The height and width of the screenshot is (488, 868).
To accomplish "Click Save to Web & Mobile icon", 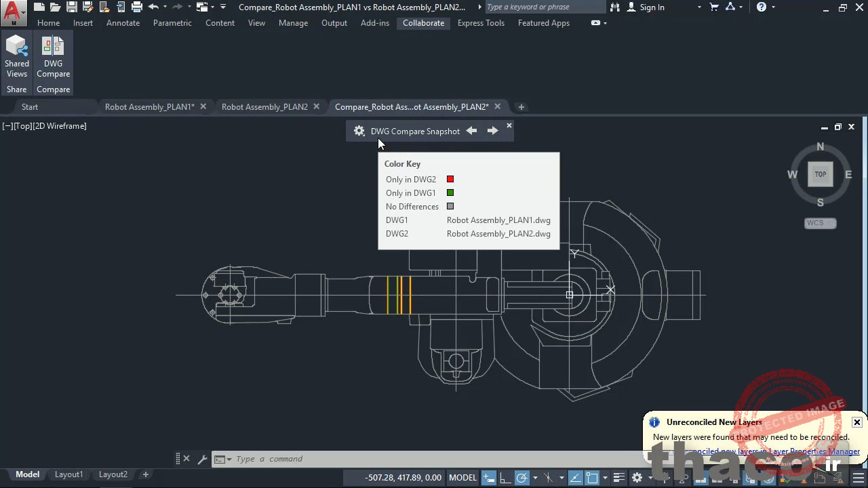I will 120,7.
